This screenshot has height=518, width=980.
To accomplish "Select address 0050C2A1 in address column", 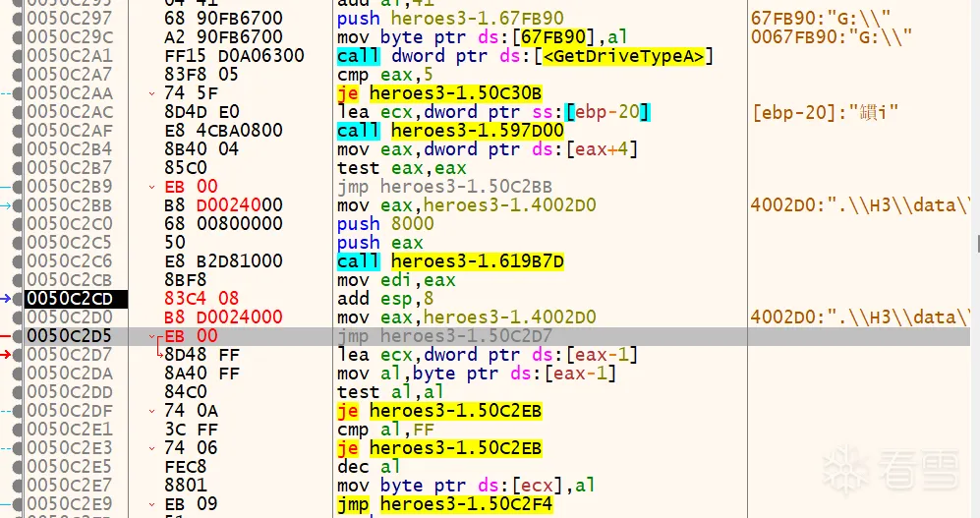I will tap(69, 56).
